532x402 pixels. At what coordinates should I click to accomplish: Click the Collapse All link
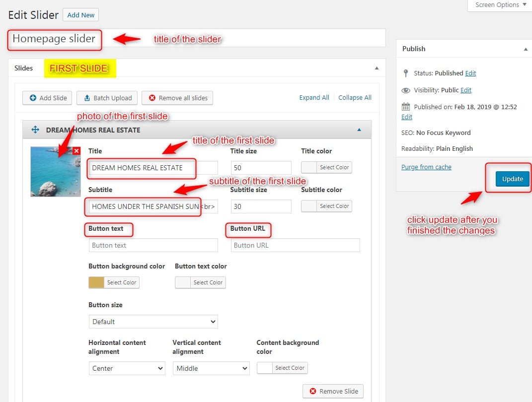[355, 98]
